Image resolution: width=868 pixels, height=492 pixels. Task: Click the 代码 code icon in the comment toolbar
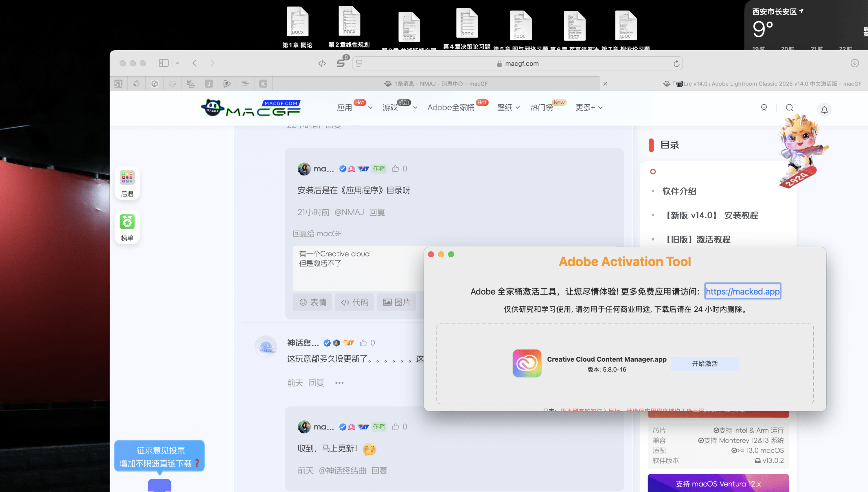tap(354, 302)
